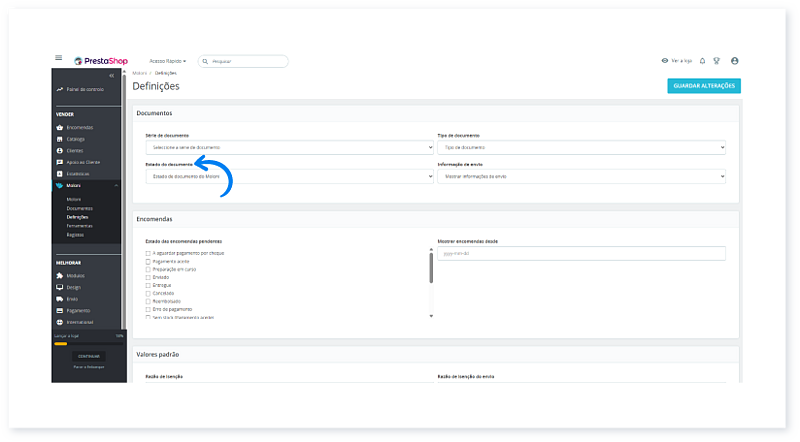Image resolution: width=800 pixels, height=442 pixels.
Task: Open the 'Informação de envio' dropdown
Action: pos(581,176)
